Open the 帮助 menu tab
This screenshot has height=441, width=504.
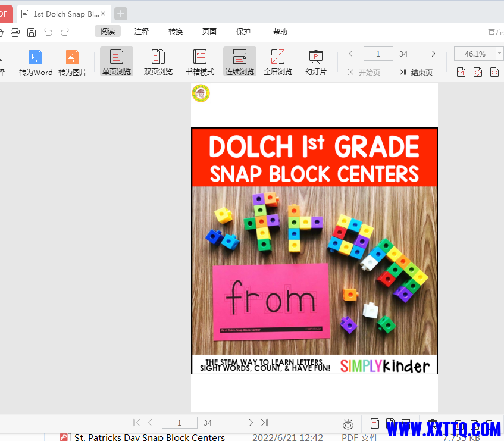280,31
